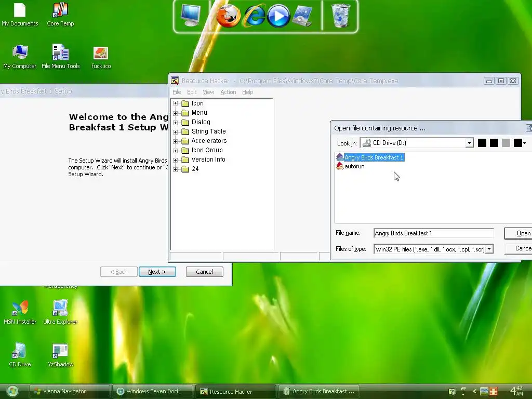
Task: Expand the Accelerators node
Action: coord(176,141)
